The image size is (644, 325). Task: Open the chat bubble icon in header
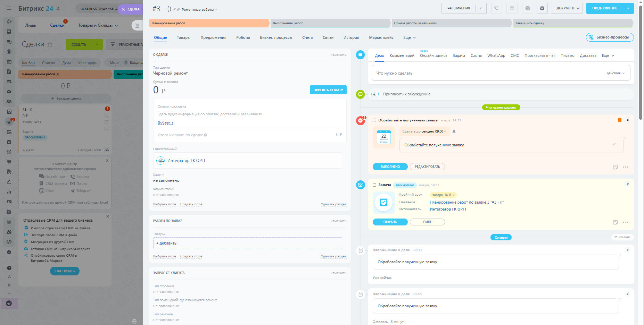527,8
